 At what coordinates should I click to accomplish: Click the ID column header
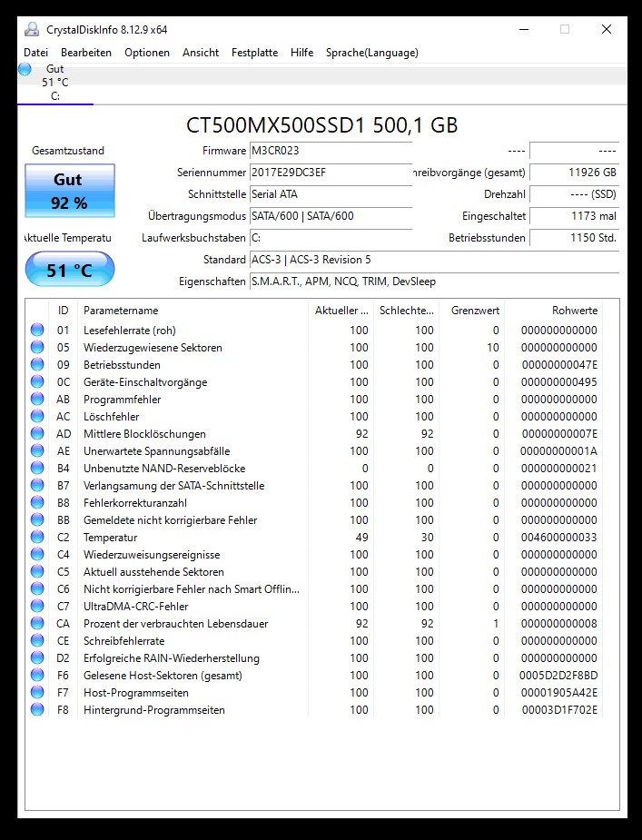[x=64, y=311]
